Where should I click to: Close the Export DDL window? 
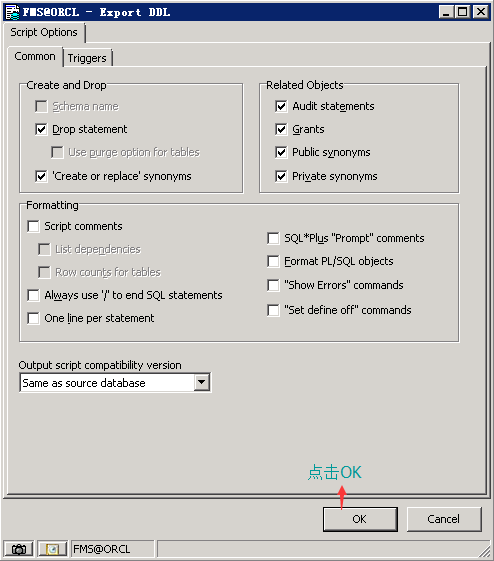481,12
